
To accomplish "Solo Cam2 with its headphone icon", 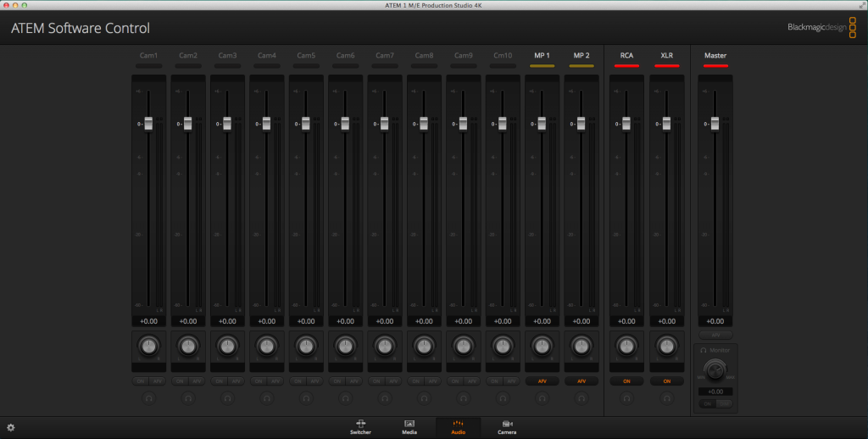I will [x=188, y=397].
